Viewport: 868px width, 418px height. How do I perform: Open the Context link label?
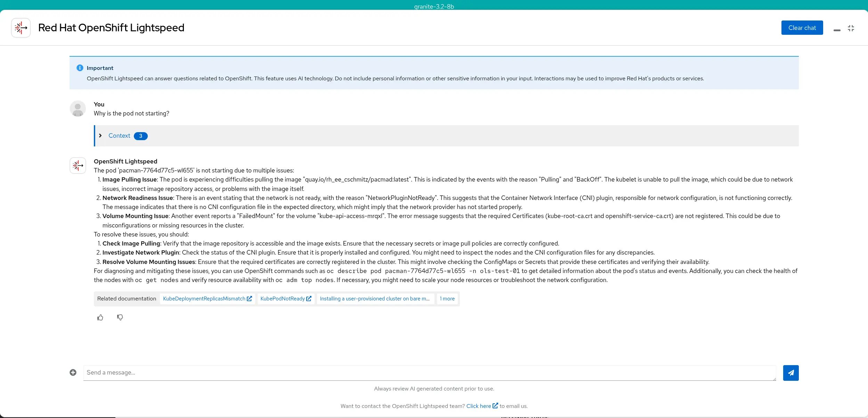click(119, 136)
